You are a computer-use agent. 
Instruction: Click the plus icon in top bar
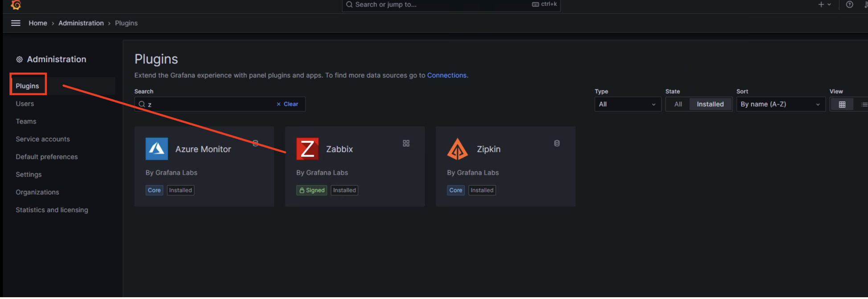point(821,4)
